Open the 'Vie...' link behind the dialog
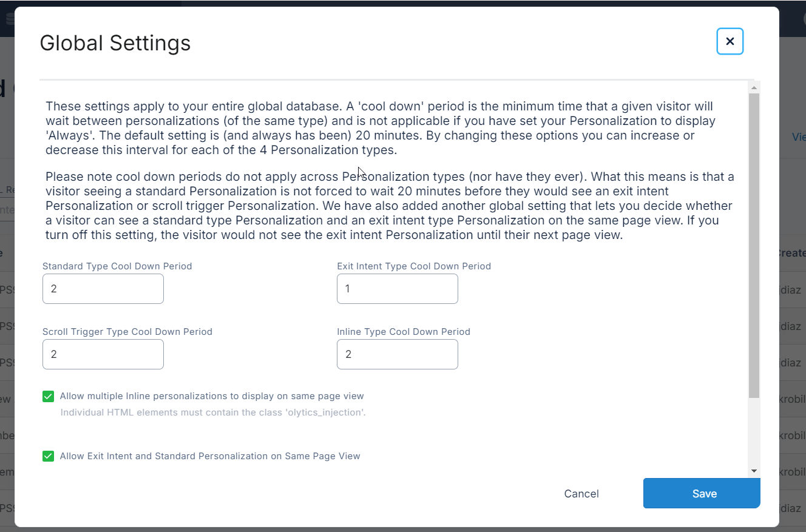This screenshot has height=532, width=806. tap(799, 136)
